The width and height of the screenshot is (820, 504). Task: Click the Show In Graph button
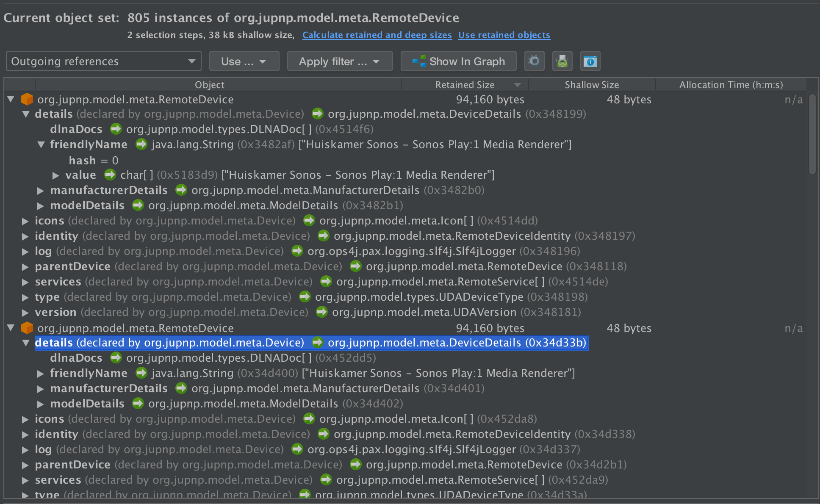coord(458,61)
